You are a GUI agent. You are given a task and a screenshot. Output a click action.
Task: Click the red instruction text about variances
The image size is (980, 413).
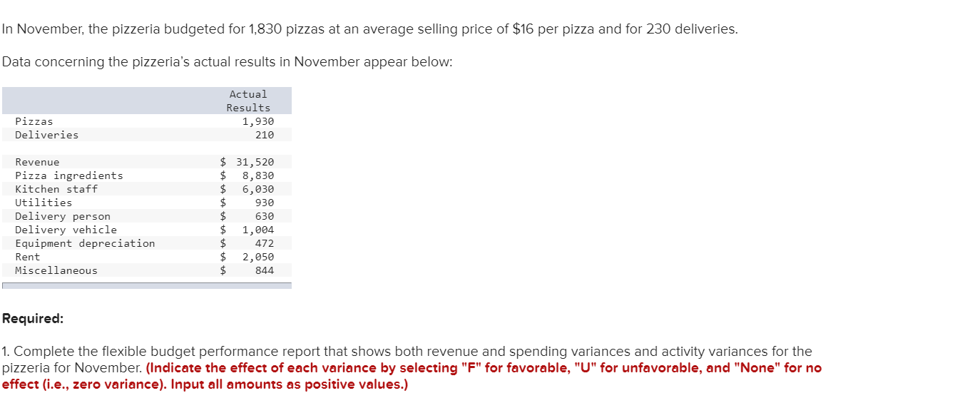tap(412, 376)
